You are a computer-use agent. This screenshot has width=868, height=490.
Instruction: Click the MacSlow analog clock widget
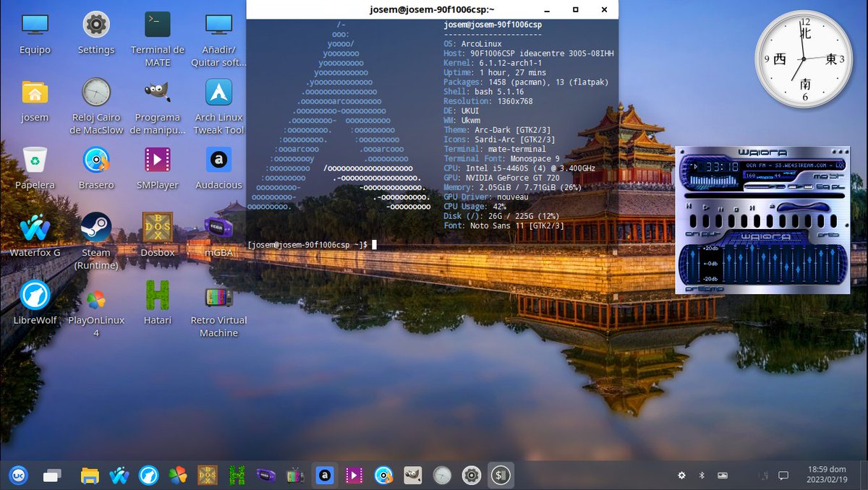804,58
